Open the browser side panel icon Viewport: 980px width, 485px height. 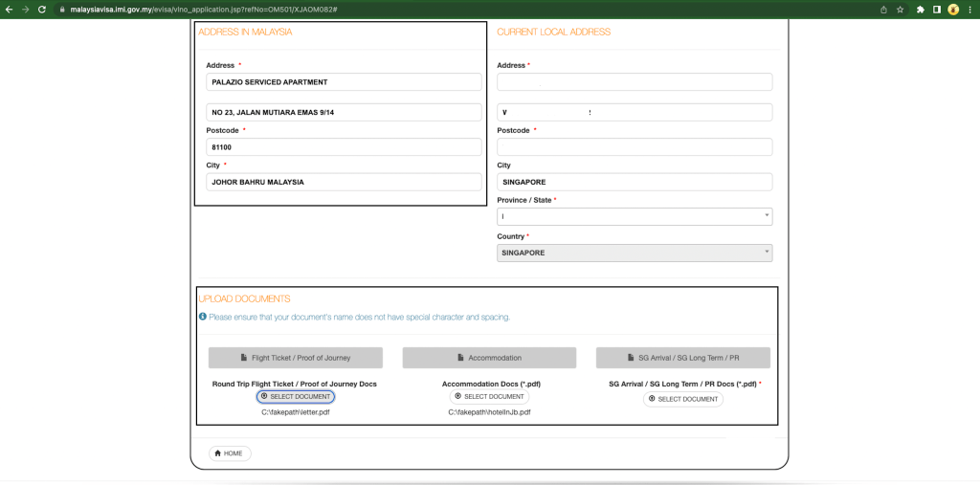pyautogui.click(x=937, y=10)
